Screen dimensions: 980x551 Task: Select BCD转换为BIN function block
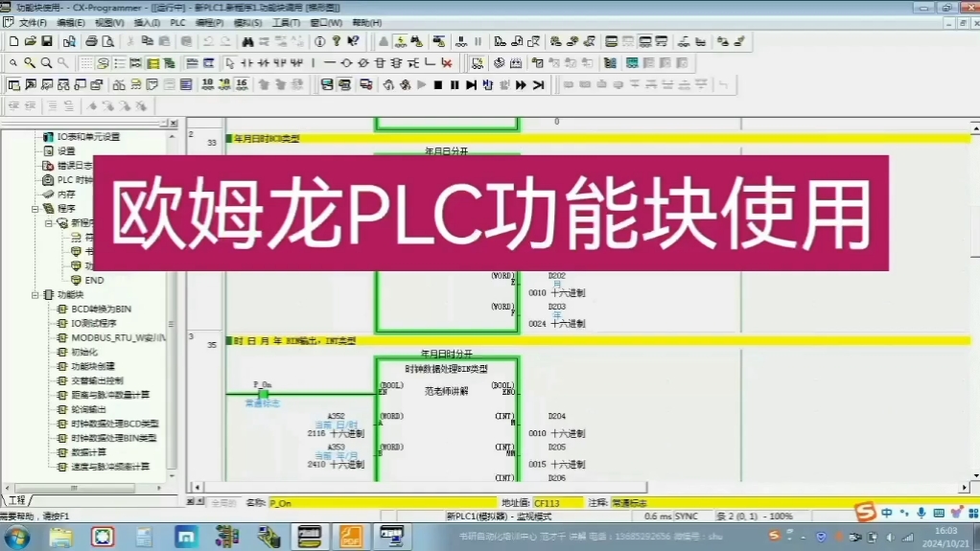coord(101,309)
